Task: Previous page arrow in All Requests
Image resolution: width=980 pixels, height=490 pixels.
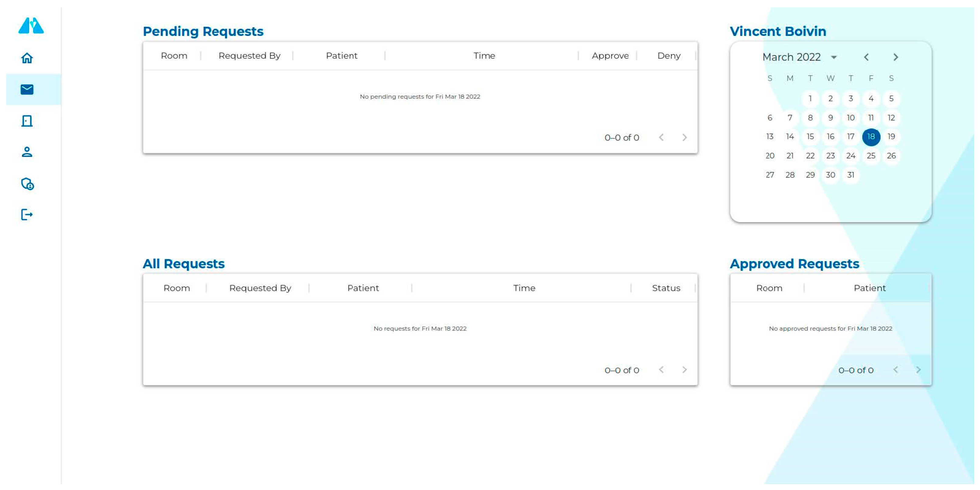Action: (661, 370)
